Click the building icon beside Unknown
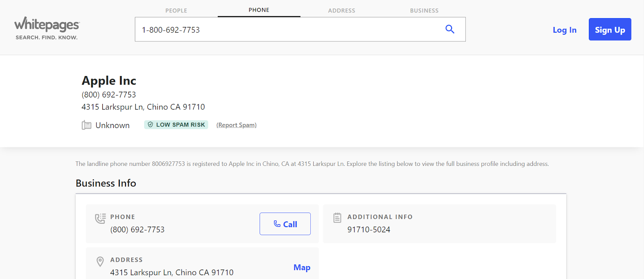The width and height of the screenshot is (644, 279). pos(86,125)
